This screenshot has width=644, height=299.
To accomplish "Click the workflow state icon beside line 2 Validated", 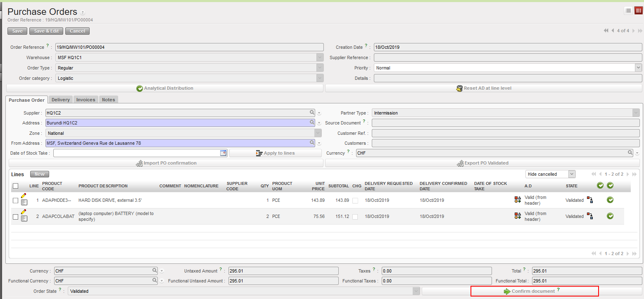I will point(590,216).
